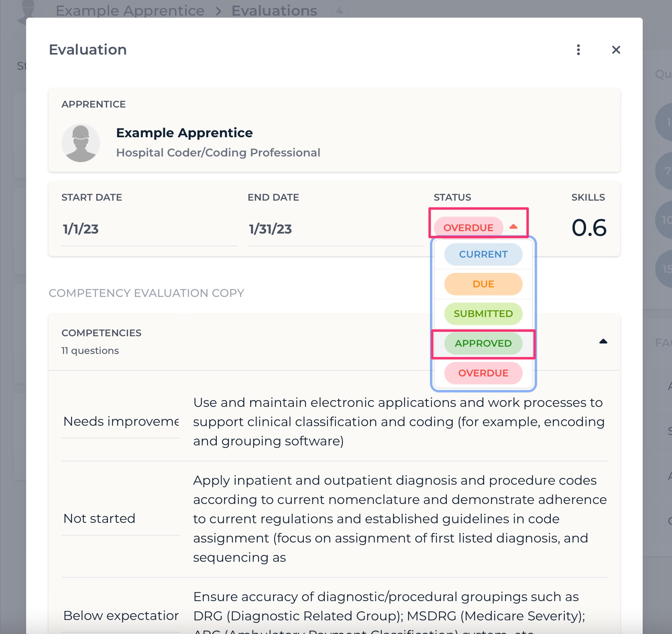Click Example Apprentice breadcrumb link in background
Screen dimensions: 672x634
(x=130, y=11)
